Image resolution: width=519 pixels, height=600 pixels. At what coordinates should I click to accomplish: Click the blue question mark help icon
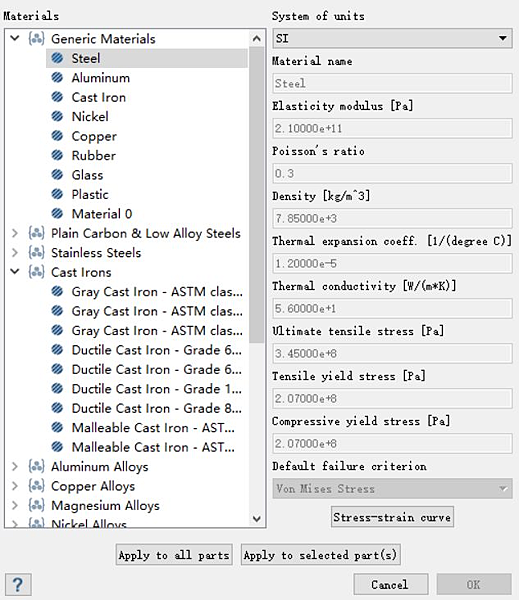point(18,584)
